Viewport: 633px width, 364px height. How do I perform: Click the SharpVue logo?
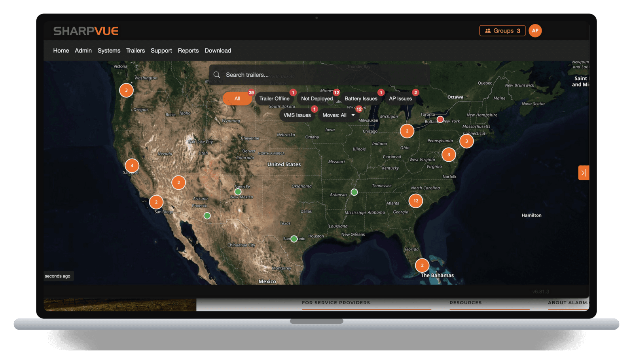coord(86,31)
